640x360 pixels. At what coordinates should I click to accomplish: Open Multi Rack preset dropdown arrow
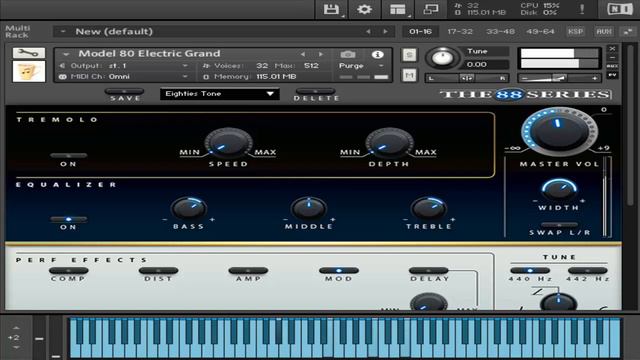pos(63,31)
